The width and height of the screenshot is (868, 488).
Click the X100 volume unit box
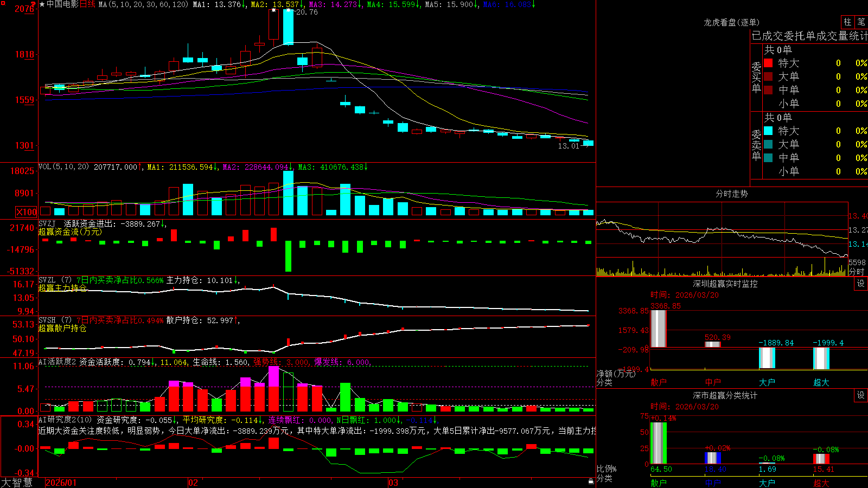tap(27, 212)
